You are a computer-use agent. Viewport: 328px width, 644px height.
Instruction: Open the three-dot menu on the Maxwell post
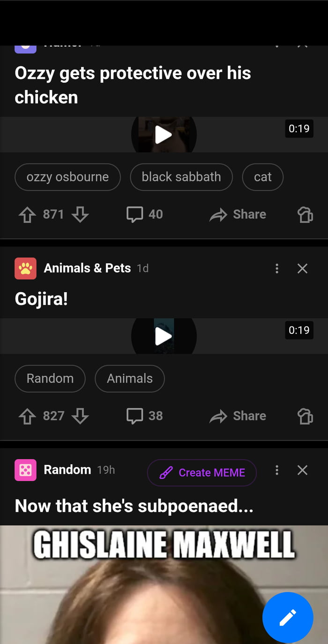(277, 470)
